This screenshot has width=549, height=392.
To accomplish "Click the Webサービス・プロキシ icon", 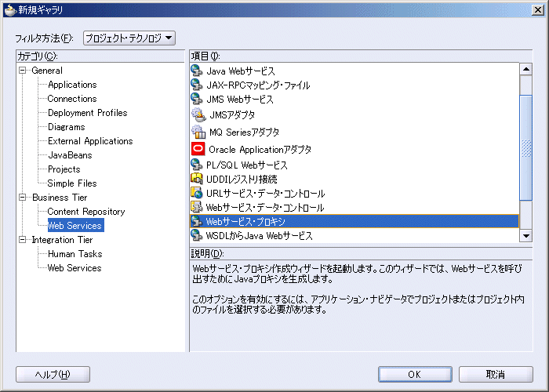I will pos(196,221).
